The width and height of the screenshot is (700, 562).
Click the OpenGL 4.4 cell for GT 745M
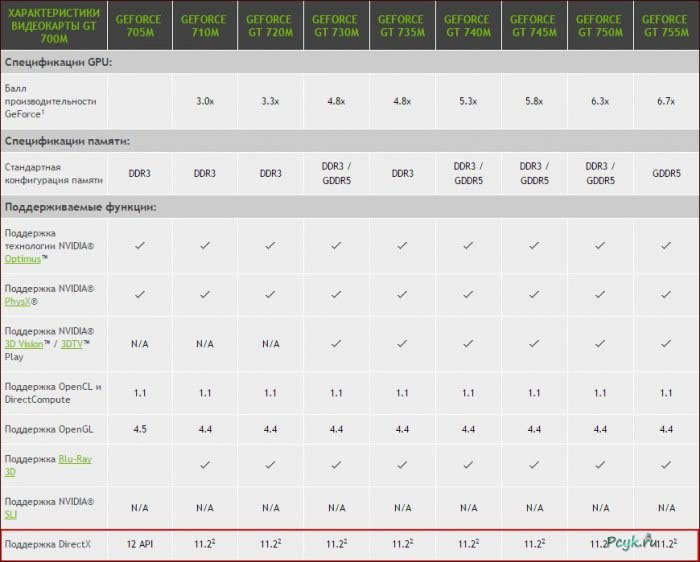[x=534, y=429]
